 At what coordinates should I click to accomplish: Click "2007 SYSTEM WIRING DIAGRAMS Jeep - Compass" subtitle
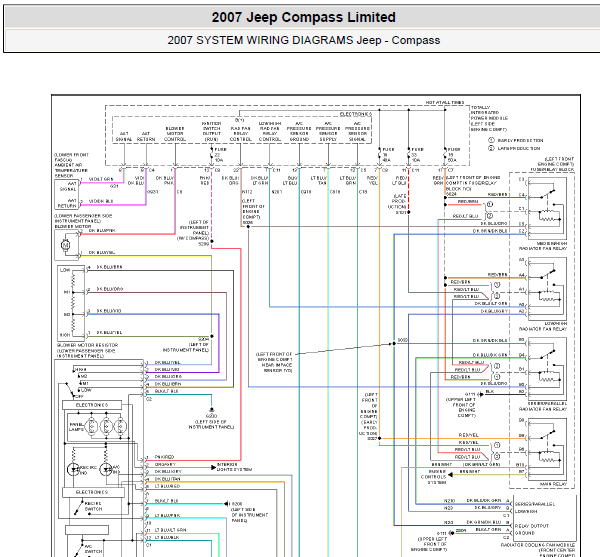pos(303,40)
